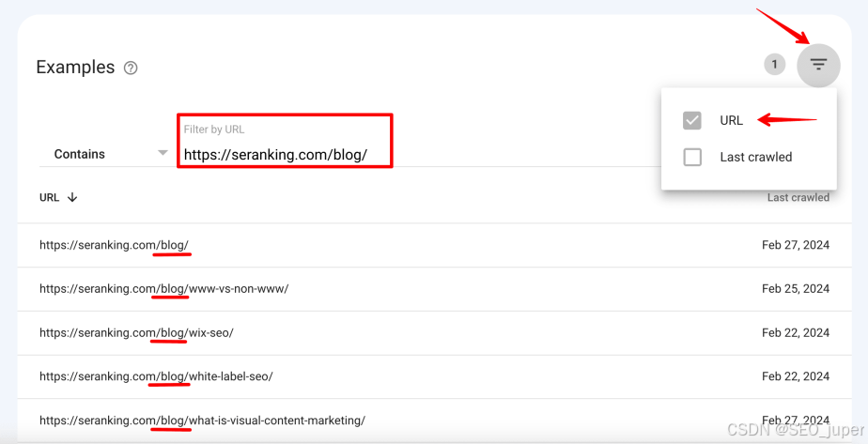Open the filter rows icon
Screen dimensions: 868x444
pyautogui.click(x=818, y=66)
